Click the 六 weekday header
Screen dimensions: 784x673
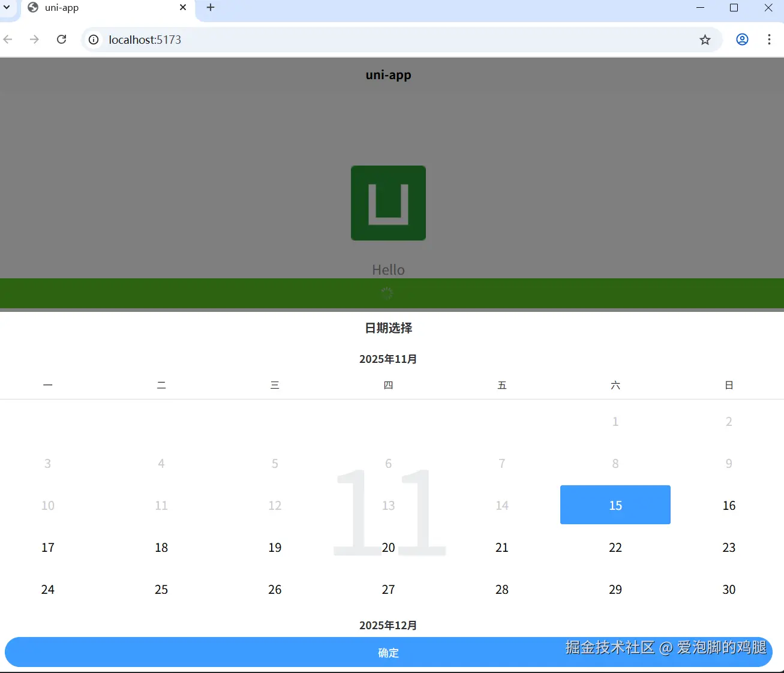615,385
